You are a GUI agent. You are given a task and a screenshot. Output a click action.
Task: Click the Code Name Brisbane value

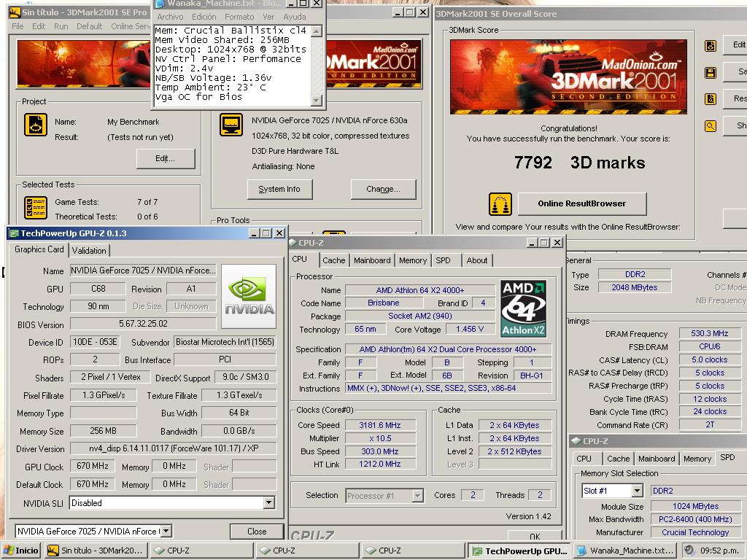(384, 303)
